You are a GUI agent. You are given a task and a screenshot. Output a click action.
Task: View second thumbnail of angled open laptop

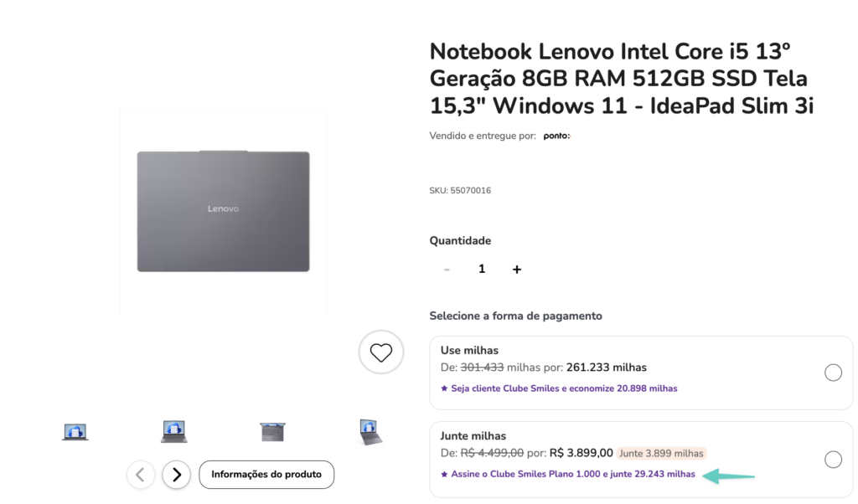tap(174, 431)
